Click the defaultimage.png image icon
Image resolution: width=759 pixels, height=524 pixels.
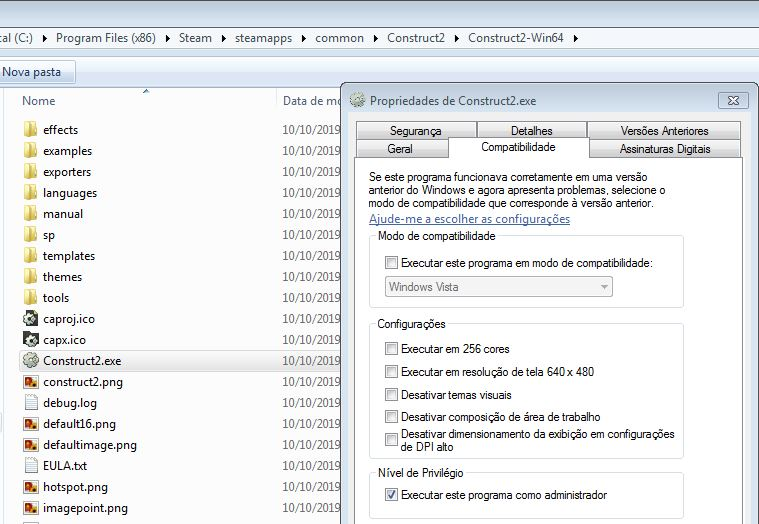pyautogui.click(x=30, y=445)
